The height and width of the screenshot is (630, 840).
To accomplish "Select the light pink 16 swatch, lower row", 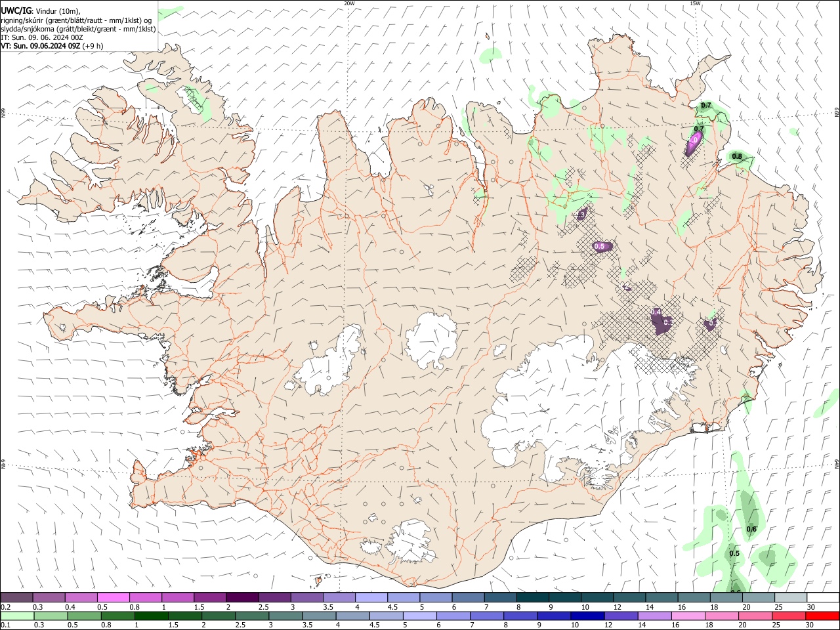I will [688, 616].
